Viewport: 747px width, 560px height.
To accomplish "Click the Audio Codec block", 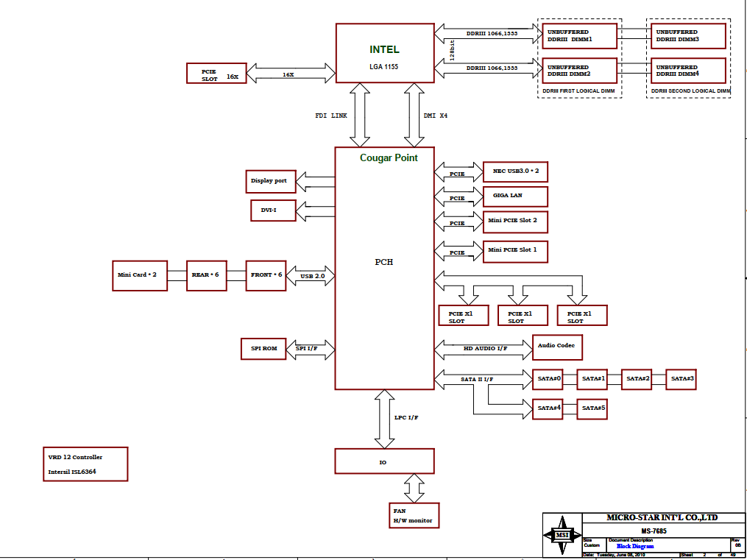I will pyautogui.click(x=557, y=346).
